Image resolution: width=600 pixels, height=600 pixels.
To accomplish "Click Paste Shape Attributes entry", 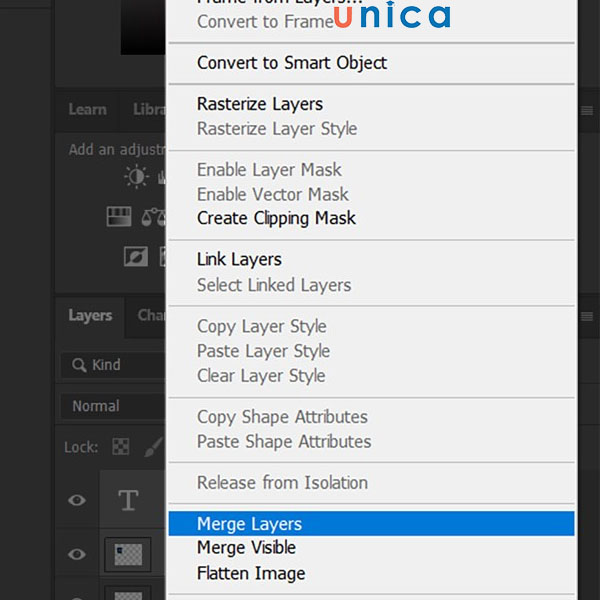I will pos(371,441).
